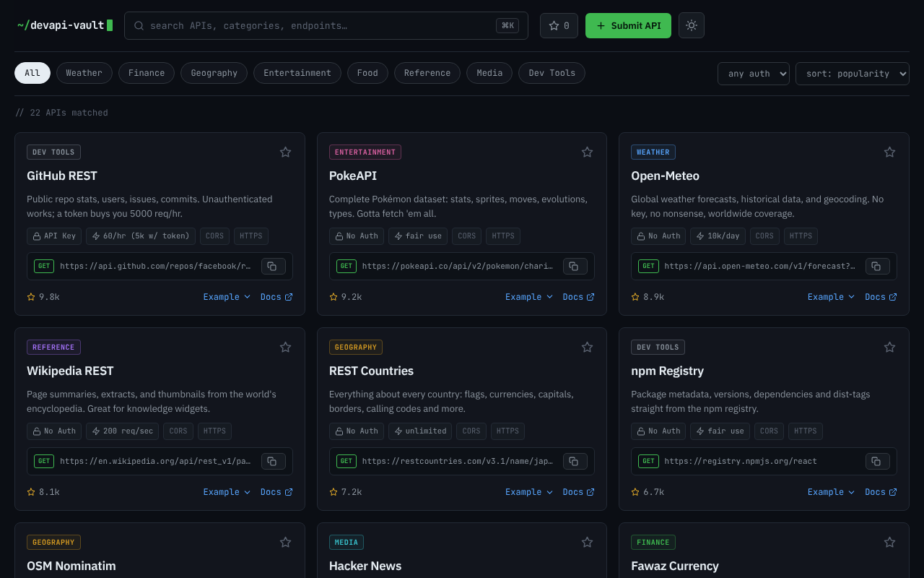
Task: Copy the npm Registry endpoint URL
Action: (877, 461)
